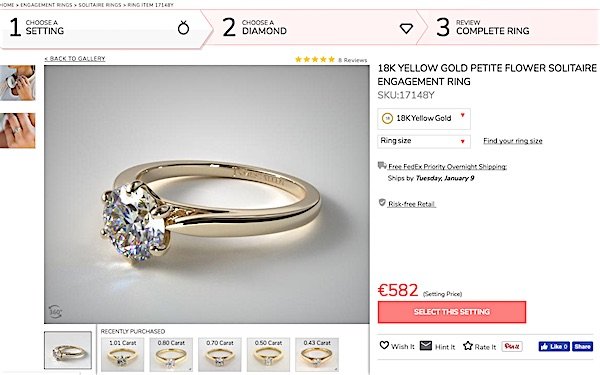Expand the Ring size dropdown
Screen dimensions: 600x375
click(x=424, y=141)
